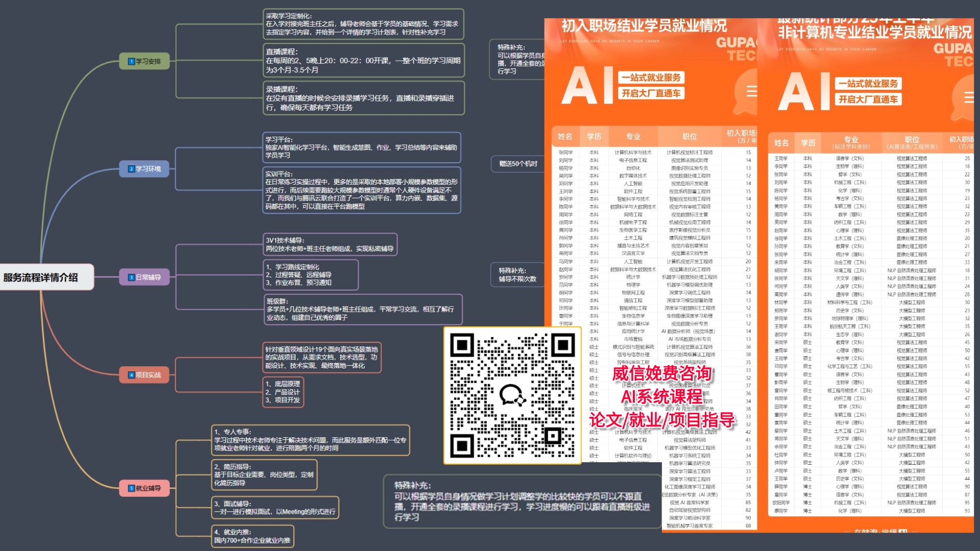Click the 学历 header in the 初入职场 table

(x=594, y=137)
